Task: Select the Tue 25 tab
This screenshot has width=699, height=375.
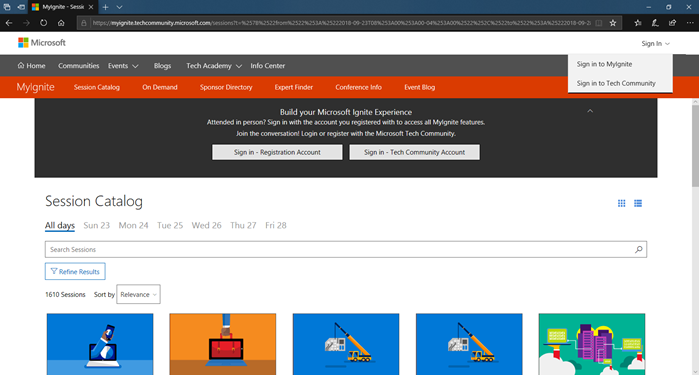Action: click(170, 226)
